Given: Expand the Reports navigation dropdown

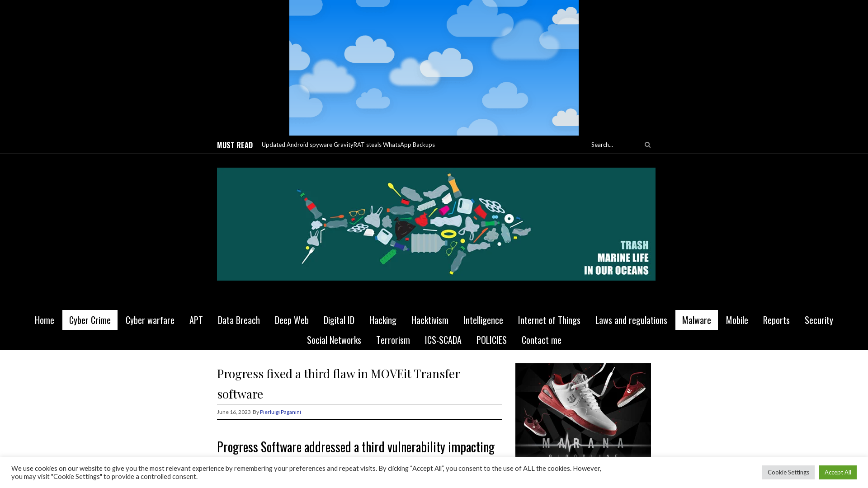Looking at the screenshot, I should point(776,320).
